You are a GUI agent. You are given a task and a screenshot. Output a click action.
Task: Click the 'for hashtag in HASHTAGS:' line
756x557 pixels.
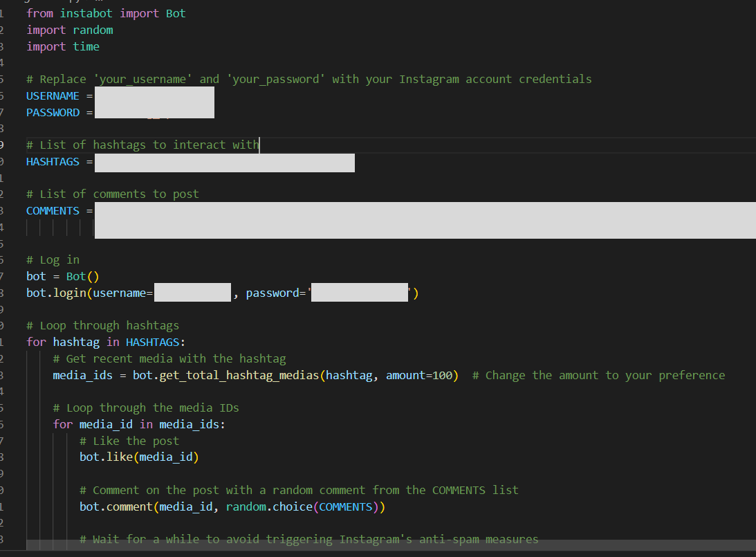pyautogui.click(x=106, y=342)
